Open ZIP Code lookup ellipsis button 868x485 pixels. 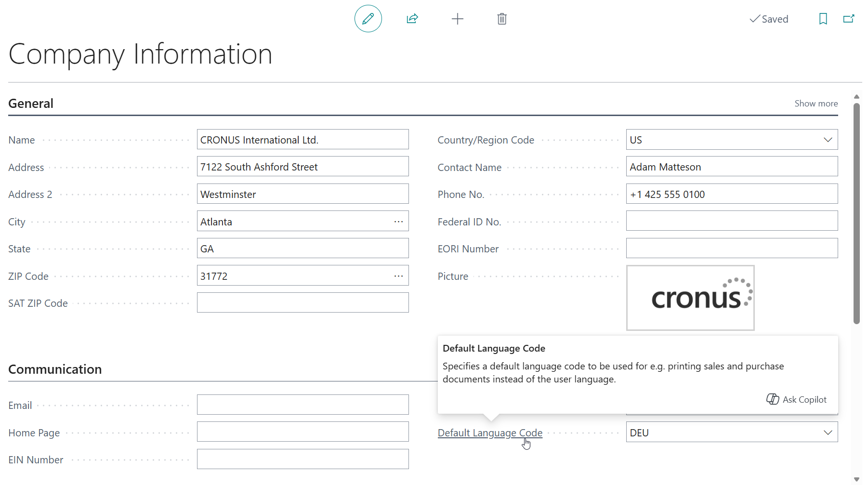point(398,276)
